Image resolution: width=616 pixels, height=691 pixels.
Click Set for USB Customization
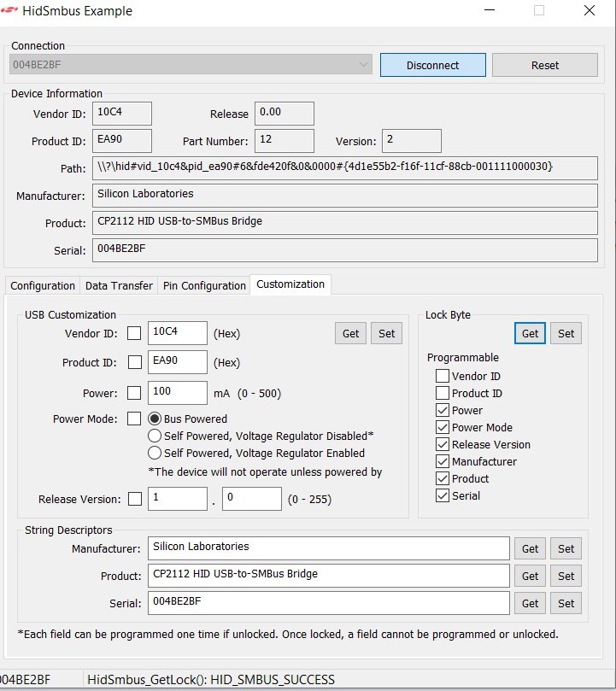tap(386, 333)
